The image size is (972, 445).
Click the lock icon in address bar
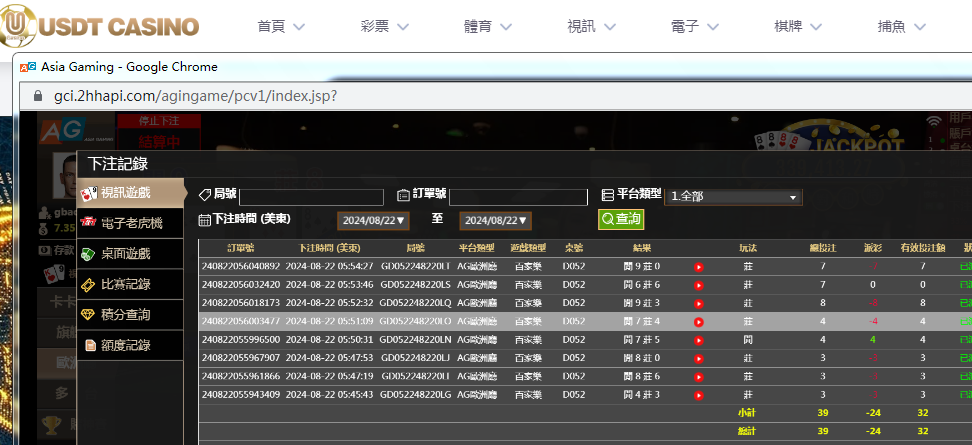(38, 96)
